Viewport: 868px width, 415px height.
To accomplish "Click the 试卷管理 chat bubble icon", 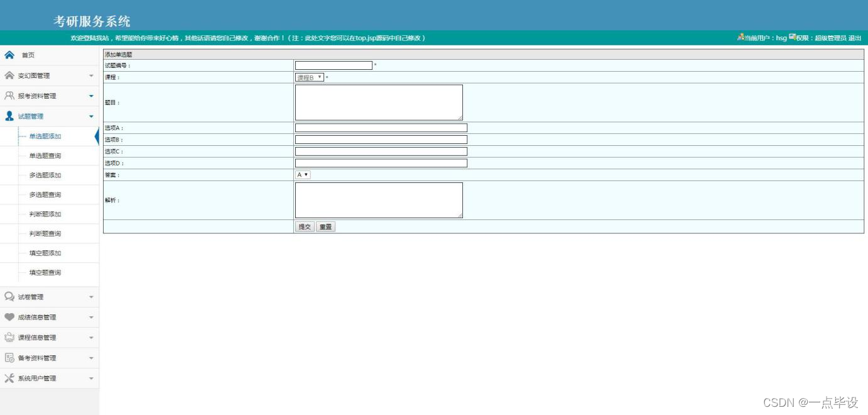I will (x=9, y=296).
